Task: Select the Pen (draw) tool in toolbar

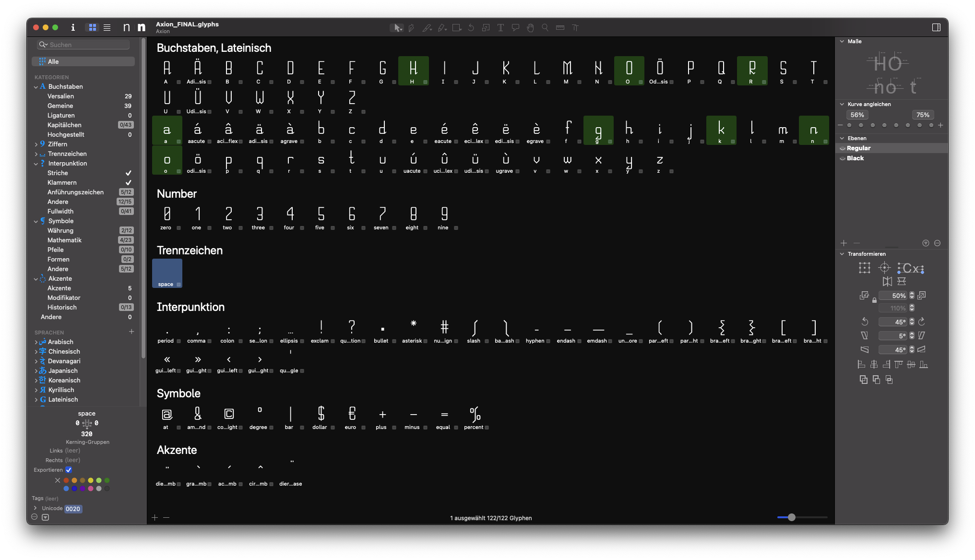Action: coord(411,28)
